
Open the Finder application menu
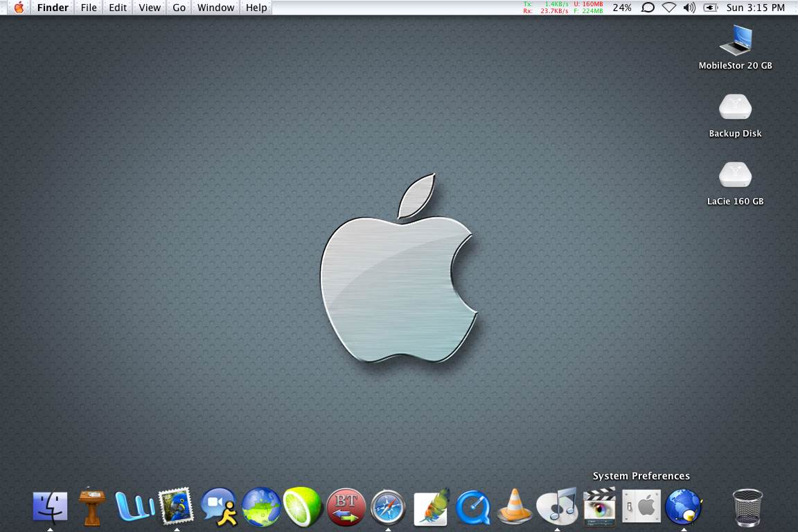(x=53, y=8)
